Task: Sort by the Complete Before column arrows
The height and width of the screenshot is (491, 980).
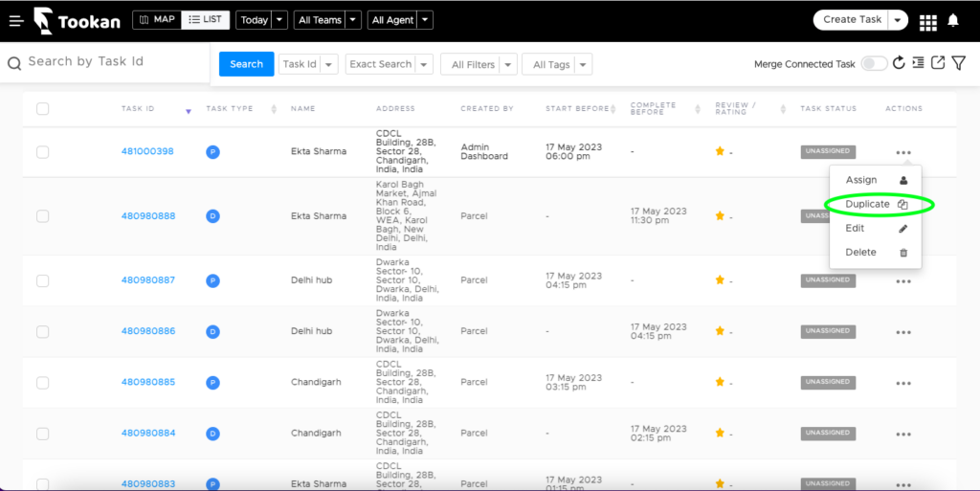Action: pyautogui.click(x=698, y=109)
